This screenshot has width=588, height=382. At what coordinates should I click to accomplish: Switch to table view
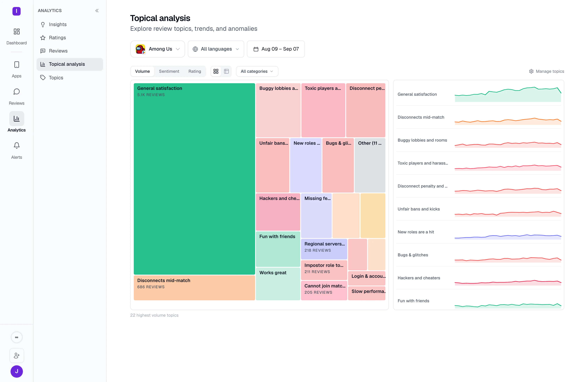point(226,71)
